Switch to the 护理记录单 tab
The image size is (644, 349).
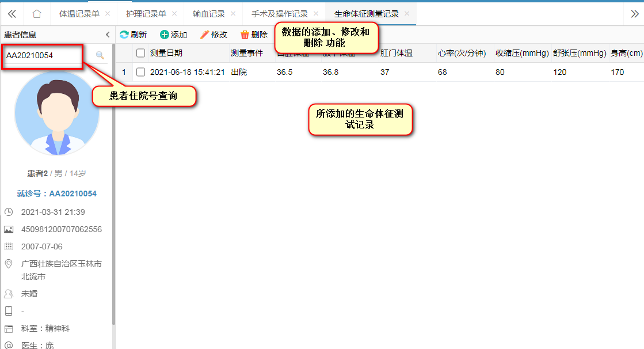(146, 14)
